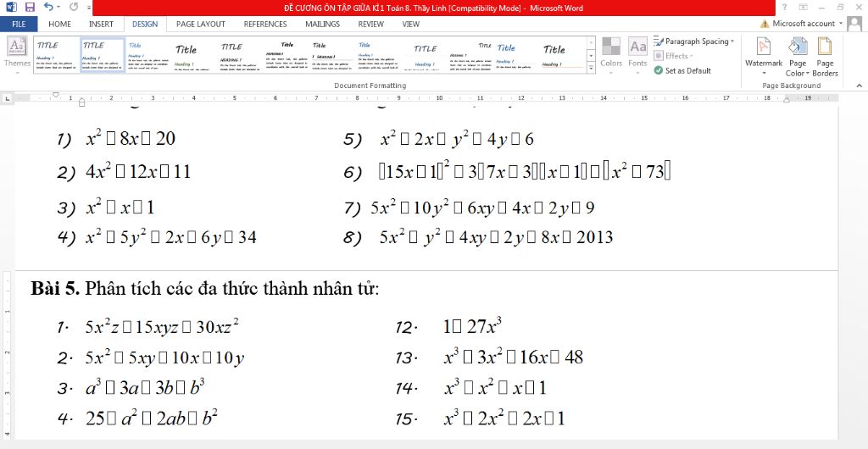Click the Word application icon in title bar

11,7
